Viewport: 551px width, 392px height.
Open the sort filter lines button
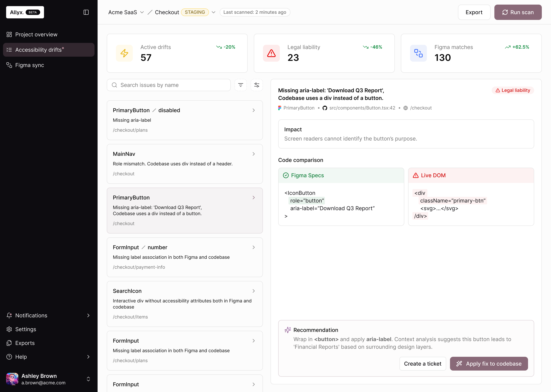pyautogui.click(x=240, y=85)
